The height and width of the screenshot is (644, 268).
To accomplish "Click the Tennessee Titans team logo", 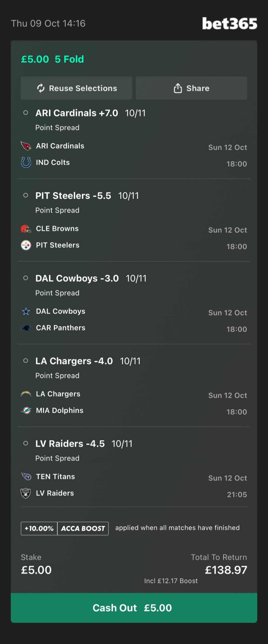I will click(x=26, y=477).
